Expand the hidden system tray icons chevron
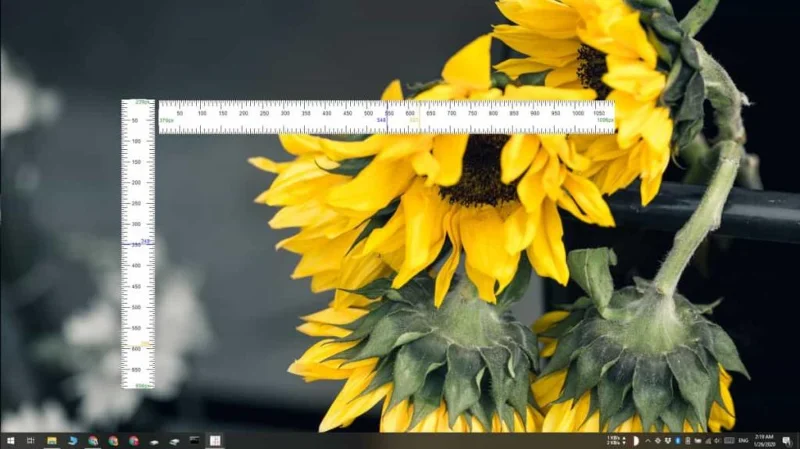 click(648, 441)
